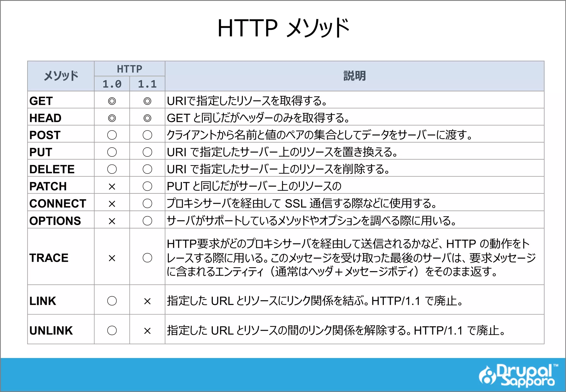Image resolution: width=566 pixels, height=392 pixels.
Task: Click the HEAD row HTTP 1.0 double-circle
Action: pyautogui.click(x=112, y=118)
